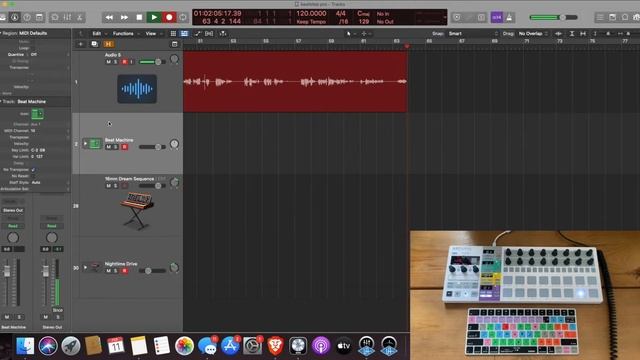Show automation with the curve icon
The height and width of the screenshot is (360, 640).
point(198,33)
